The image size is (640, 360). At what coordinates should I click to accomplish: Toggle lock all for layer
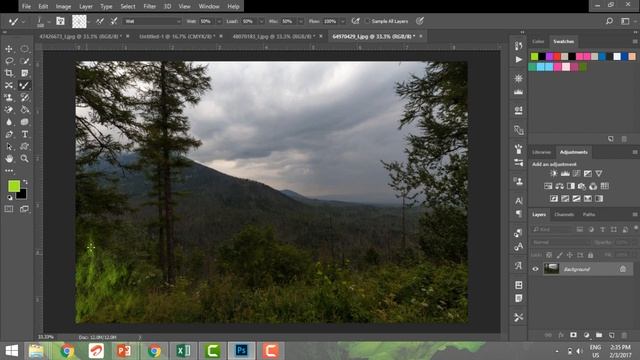coord(590,255)
